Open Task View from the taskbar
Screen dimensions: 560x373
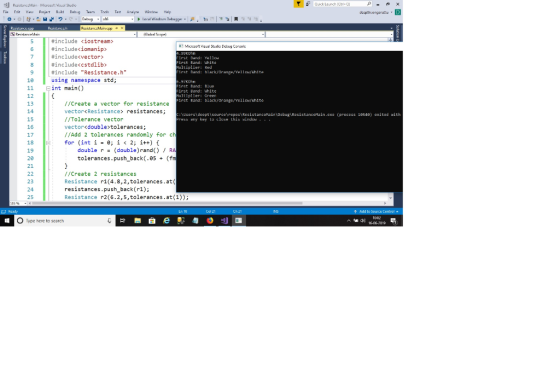pos(122,221)
